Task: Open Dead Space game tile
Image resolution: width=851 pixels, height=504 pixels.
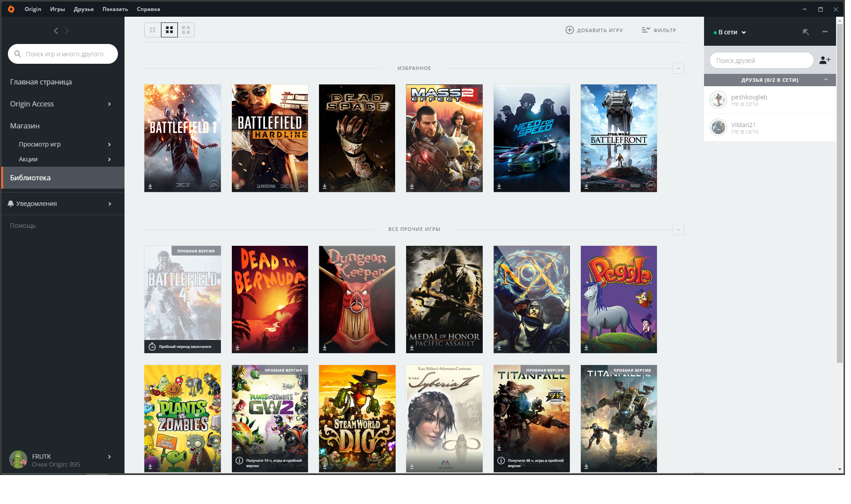Action: (x=357, y=138)
